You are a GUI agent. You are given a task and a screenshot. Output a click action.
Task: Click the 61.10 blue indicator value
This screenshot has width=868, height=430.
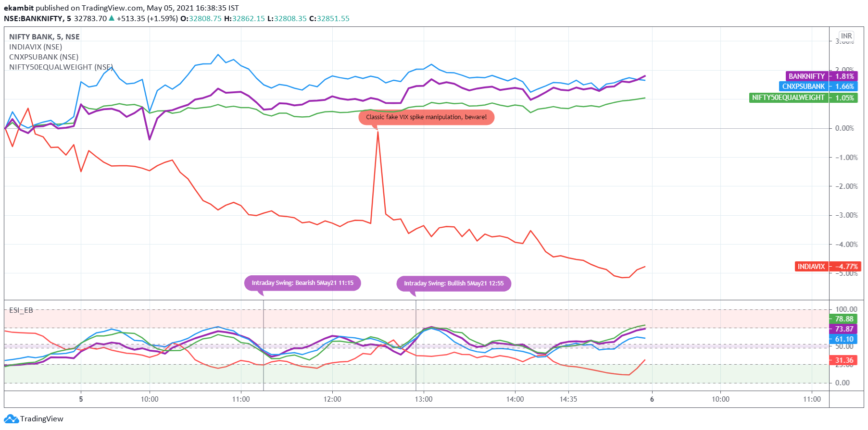coord(844,339)
